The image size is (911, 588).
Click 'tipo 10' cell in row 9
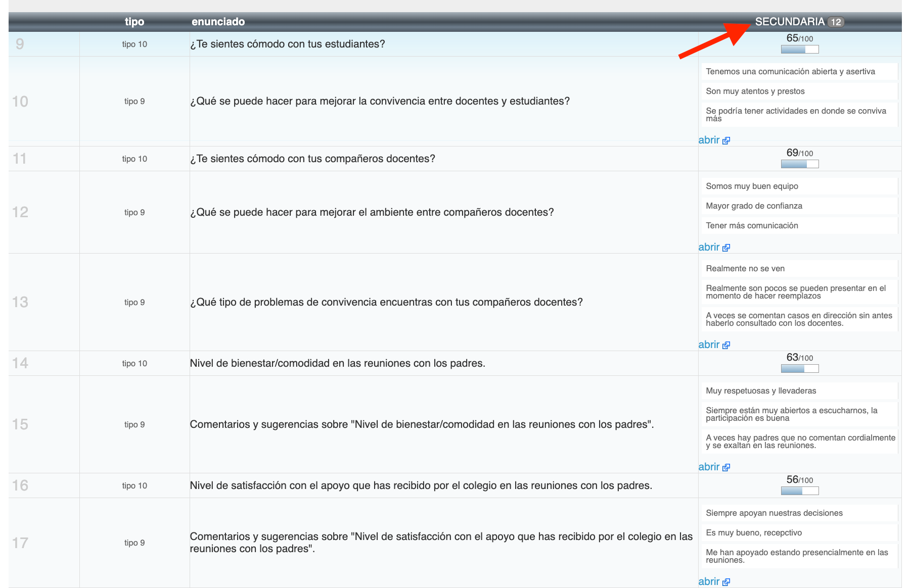point(134,44)
